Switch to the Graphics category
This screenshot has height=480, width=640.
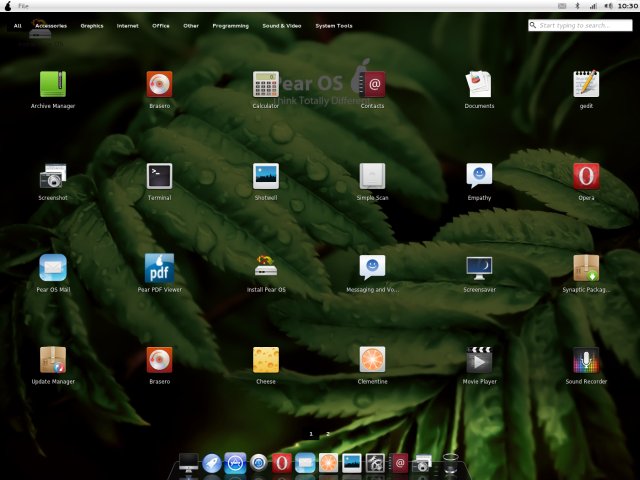tap(92, 26)
